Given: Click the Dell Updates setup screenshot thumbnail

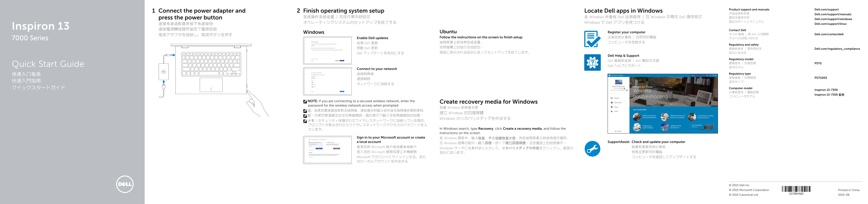Looking at the screenshot, I should 328,50.
